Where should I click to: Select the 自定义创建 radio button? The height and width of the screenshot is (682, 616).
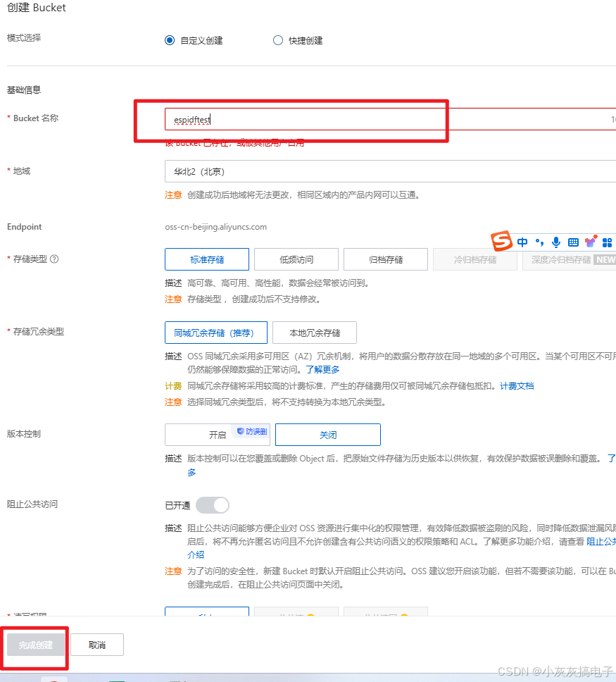pyautogui.click(x=169, y=40)
